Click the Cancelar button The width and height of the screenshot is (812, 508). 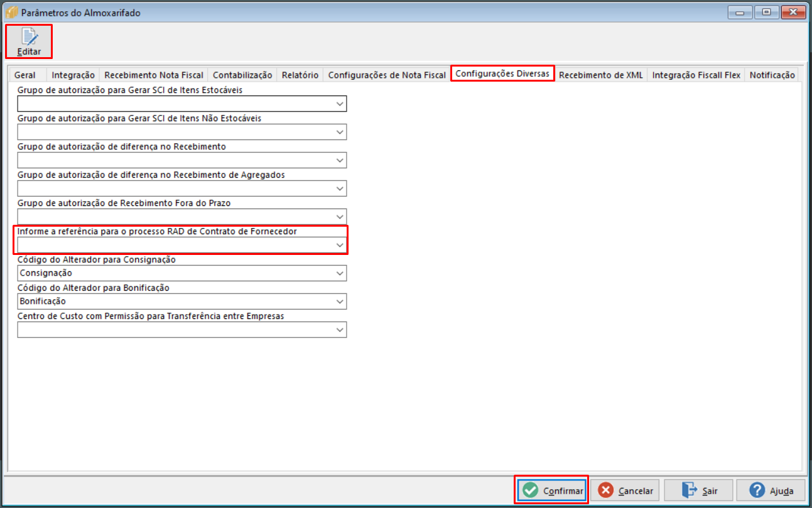(x=625, y=490)
